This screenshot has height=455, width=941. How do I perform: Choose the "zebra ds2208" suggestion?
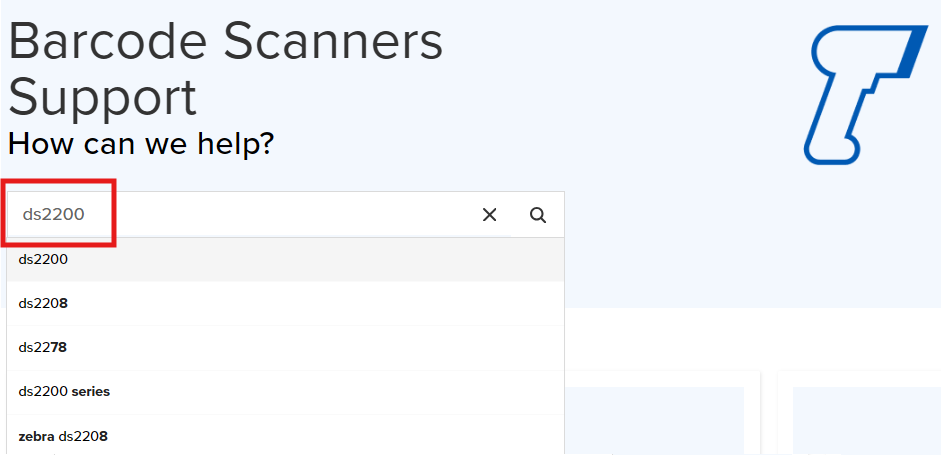(63, 436)
